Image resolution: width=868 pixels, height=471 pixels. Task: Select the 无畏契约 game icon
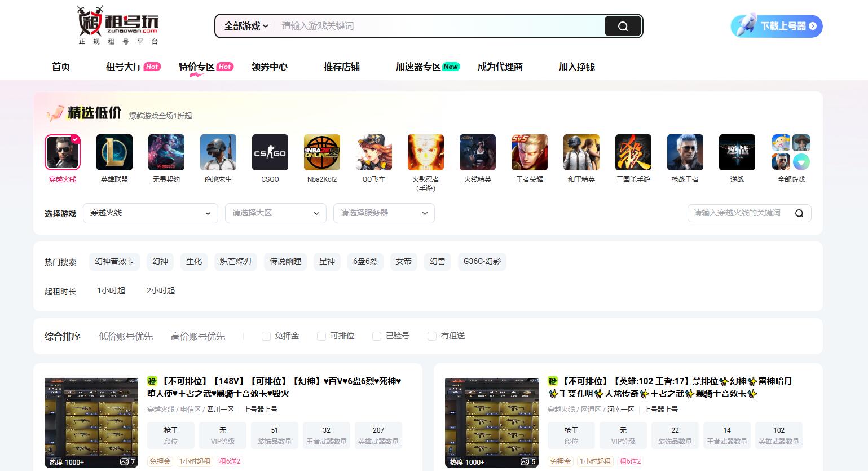[166, 152]
